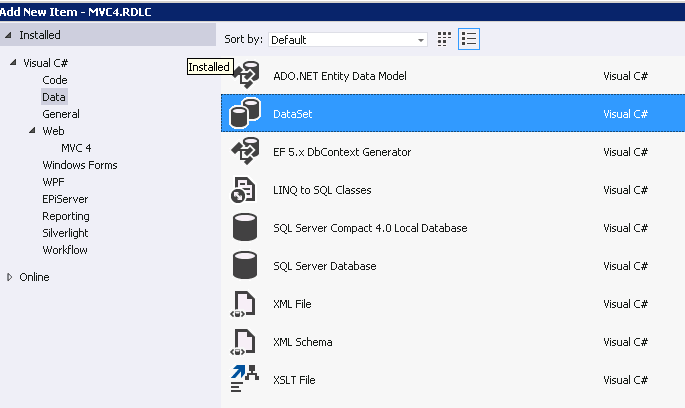Image resolution: width=685 pixels, height=408 pixels.
Task: Select the SQL Server Database icon
Action: (x=245, y=265)
